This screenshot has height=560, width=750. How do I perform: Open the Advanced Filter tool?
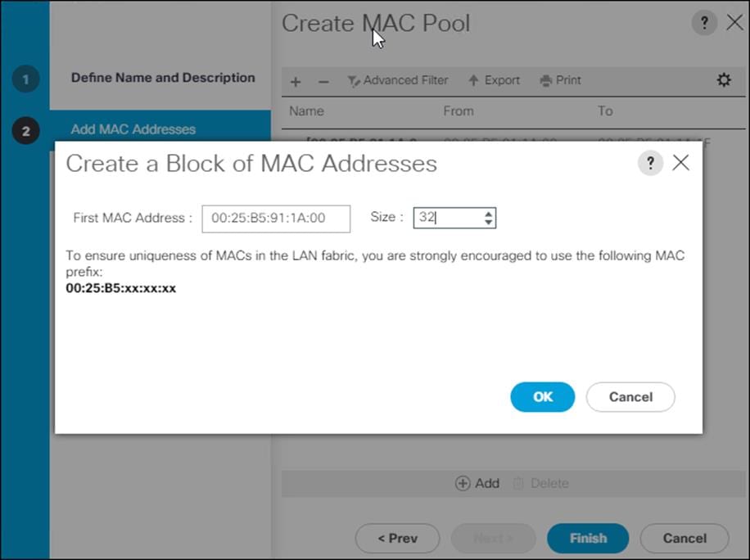click(x=398, y=80)
